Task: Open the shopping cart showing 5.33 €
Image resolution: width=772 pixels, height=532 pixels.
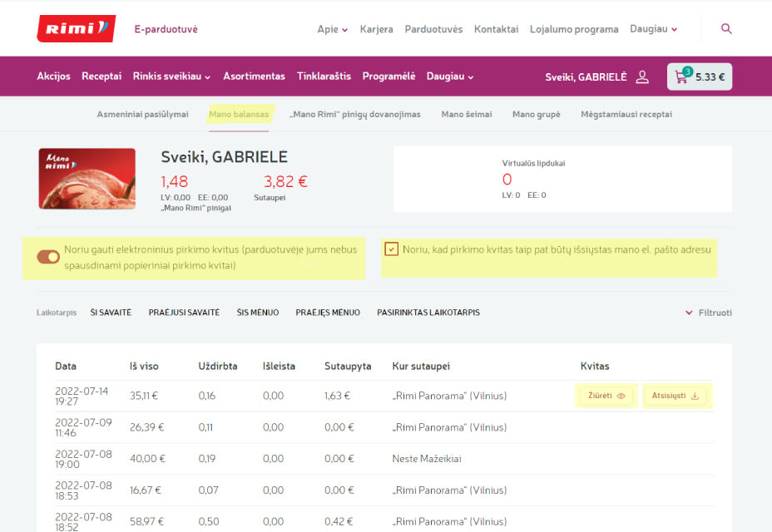Action: pos(700,76)
